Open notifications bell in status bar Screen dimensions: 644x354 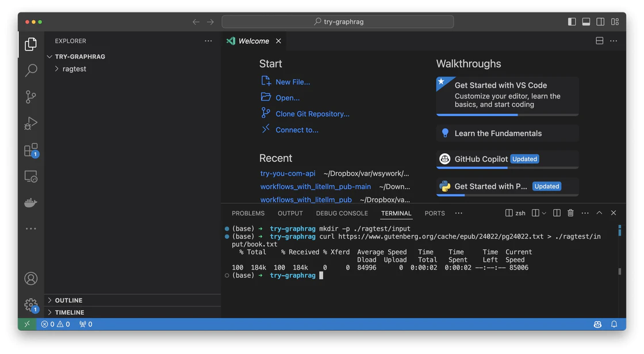tap(614, 324)
